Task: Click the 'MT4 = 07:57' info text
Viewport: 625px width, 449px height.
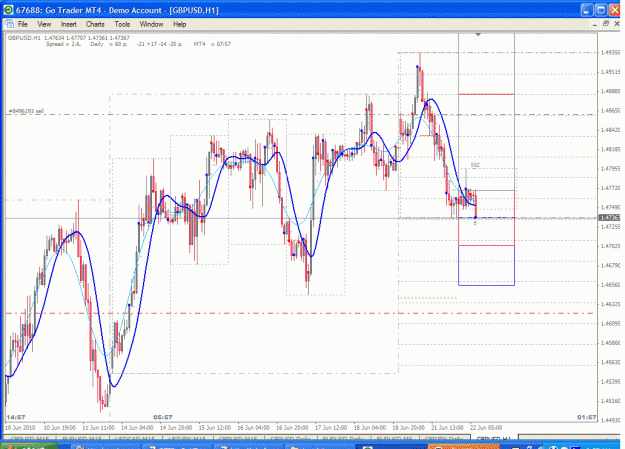Action: click(x=212, y=44)
